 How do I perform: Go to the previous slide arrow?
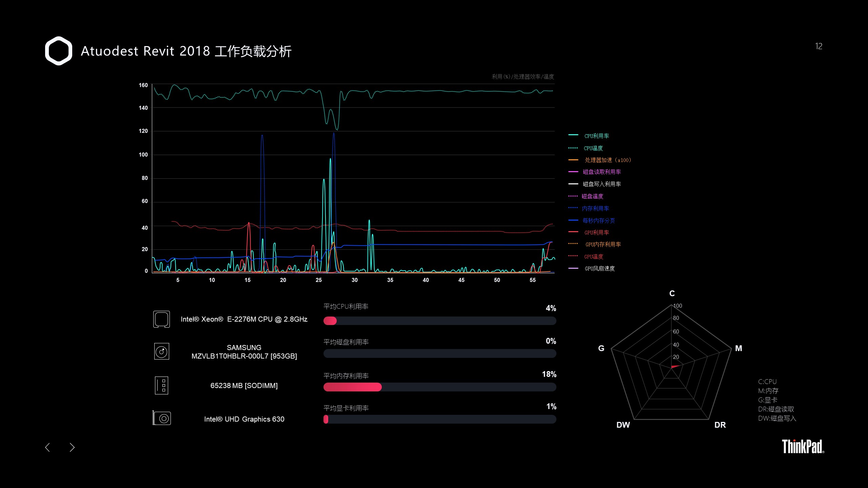click(47, 447)
